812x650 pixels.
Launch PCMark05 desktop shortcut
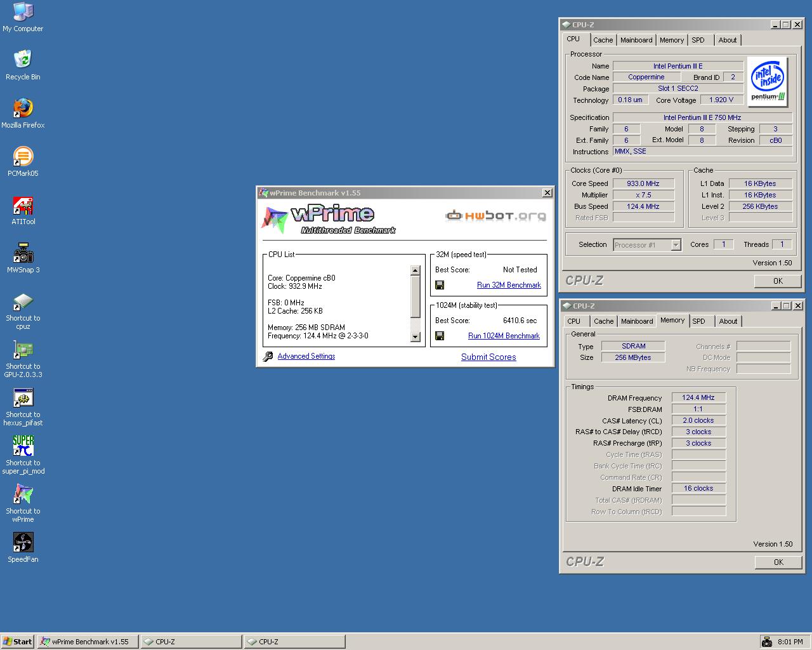tap(23, 161)
